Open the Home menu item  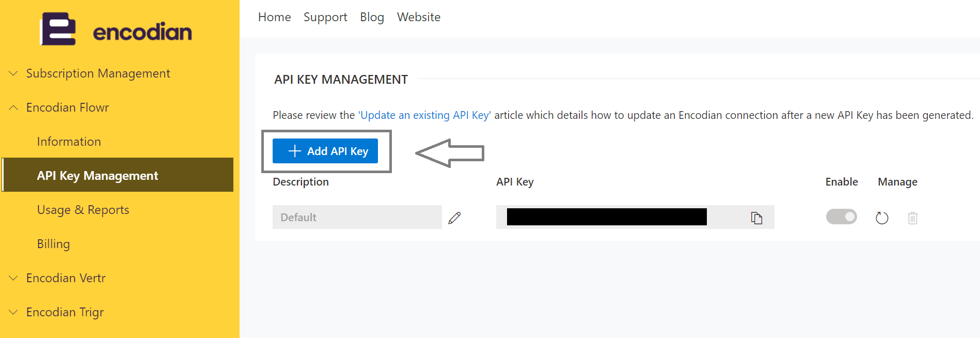(x=274, y=17)
